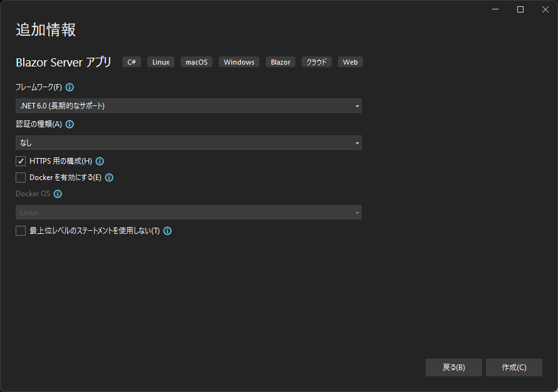Click the disabled Docker OS Linux dropdown
The height and width of the screenshot is (392, 558).
pyautogui.click(x=189, y=213)
